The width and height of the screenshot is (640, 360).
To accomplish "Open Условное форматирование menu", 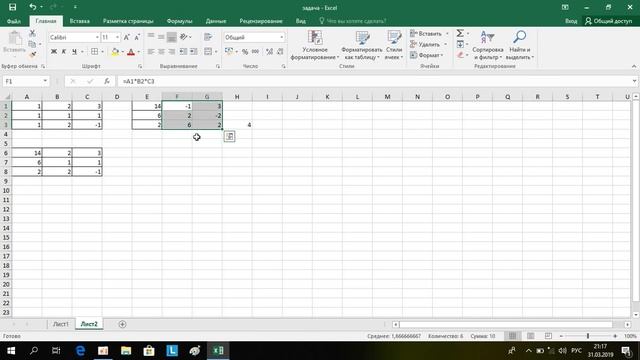I will point(315,45).
